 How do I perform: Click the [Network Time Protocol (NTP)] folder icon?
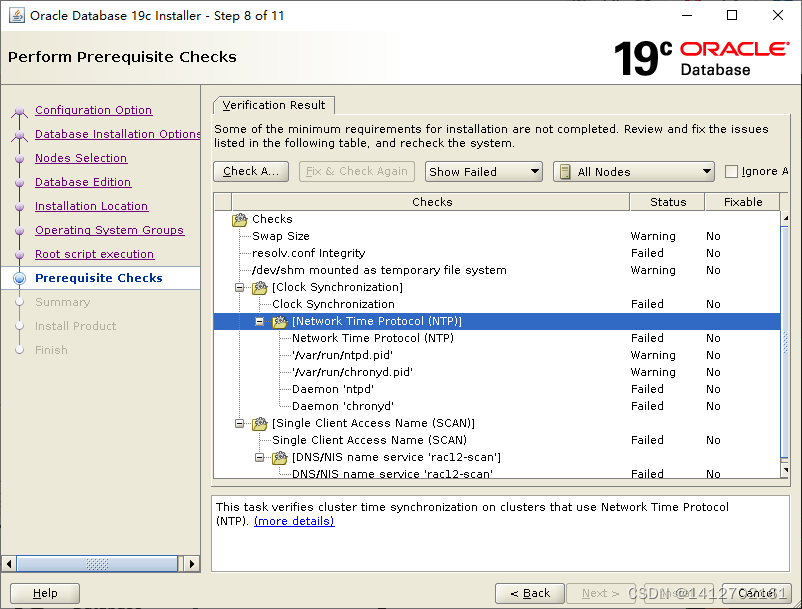(280, 322)
